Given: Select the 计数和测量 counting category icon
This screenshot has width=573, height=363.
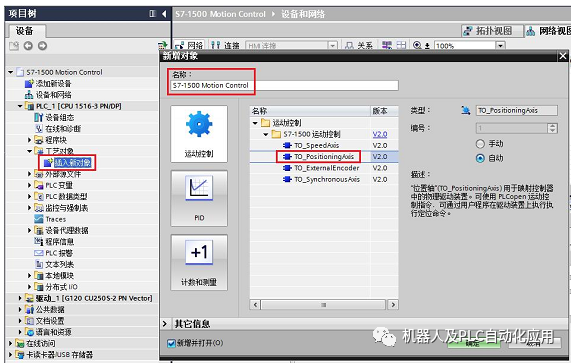Looking at the screenshot, I should (199, 262).
